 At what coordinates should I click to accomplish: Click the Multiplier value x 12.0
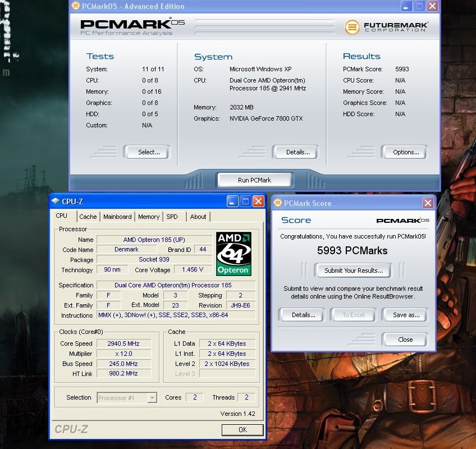(123, 354)
